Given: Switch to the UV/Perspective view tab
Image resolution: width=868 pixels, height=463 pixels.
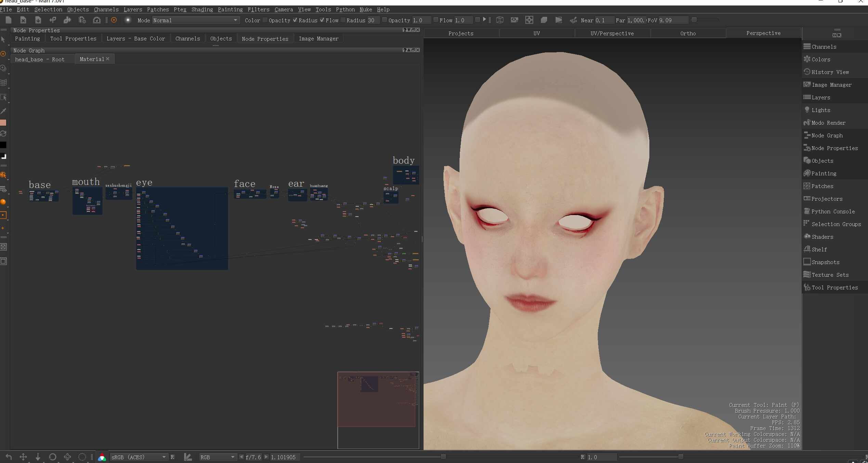Looking at the screenshot, I should coord(612,33).
